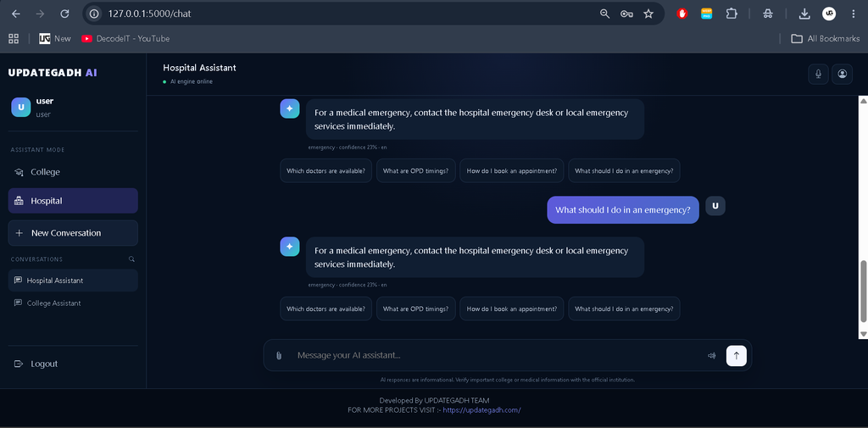Click the microphone button in chat header

coord(818,75)
